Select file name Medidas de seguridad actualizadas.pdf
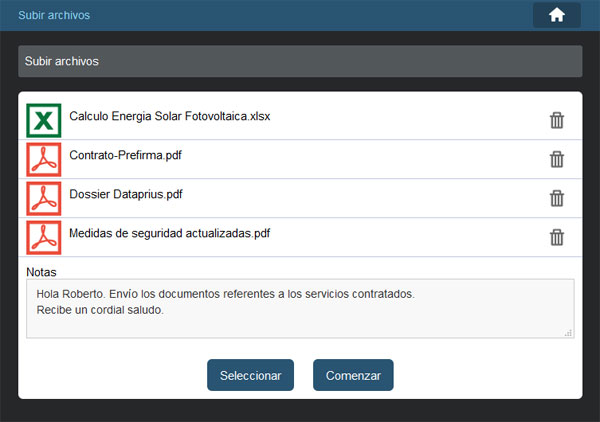The width and height of the screenshot is (600, 422). click(170, 233)
